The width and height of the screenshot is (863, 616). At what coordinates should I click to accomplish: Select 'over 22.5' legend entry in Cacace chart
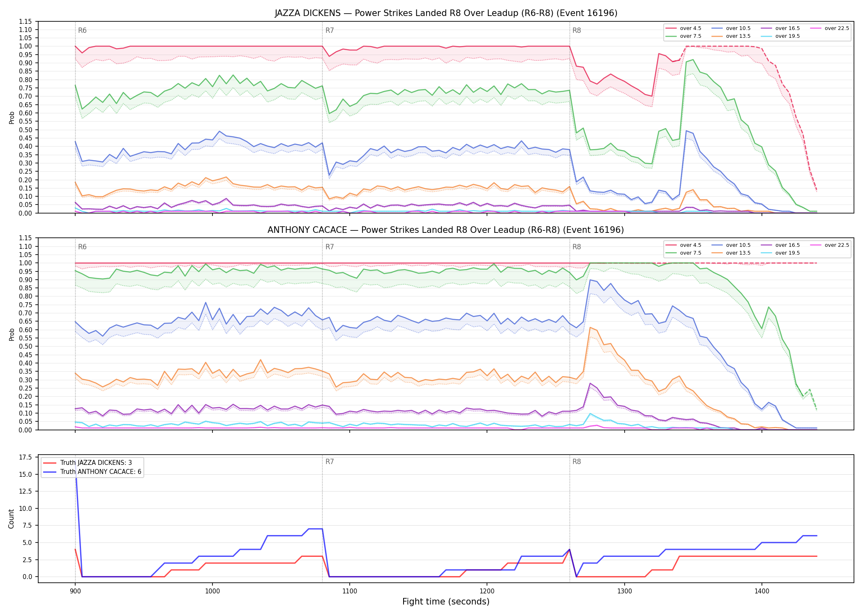tap(830, 245)
